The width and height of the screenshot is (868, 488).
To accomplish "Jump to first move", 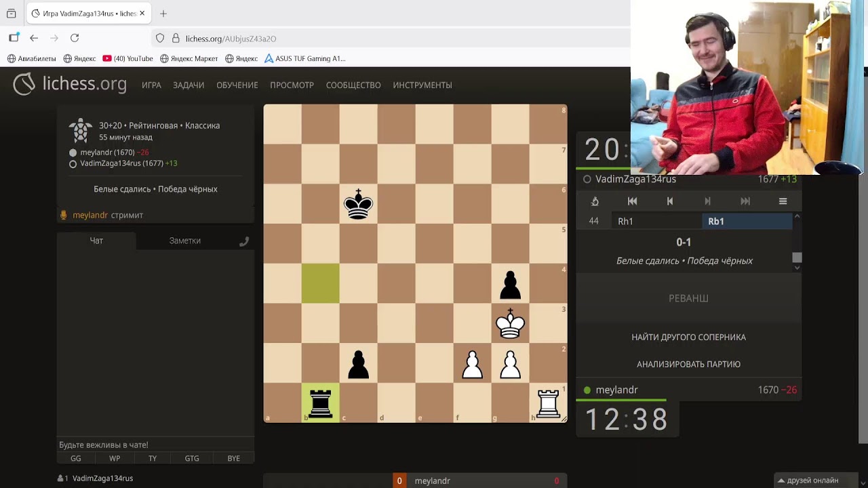I will coord(632,201).
